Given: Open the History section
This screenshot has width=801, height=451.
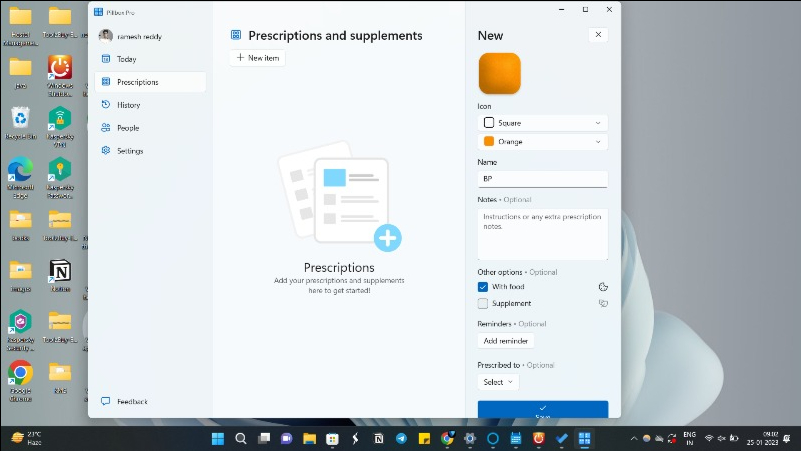Looking at the screenshot, I should tap(128, 105).
